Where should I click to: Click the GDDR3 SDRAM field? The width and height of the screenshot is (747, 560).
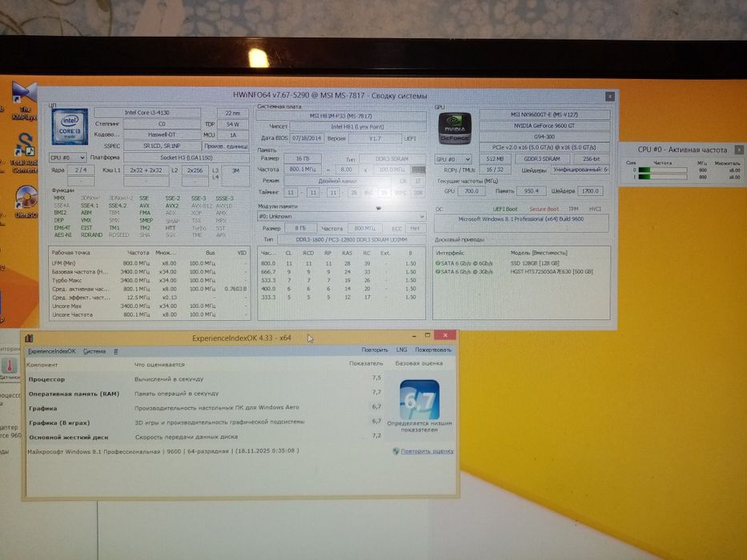coord(542,159)
